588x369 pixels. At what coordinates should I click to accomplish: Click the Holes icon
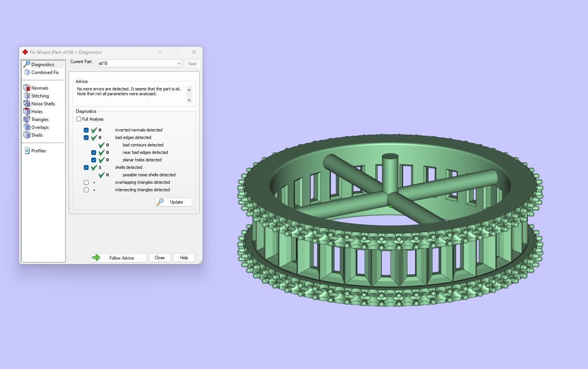27,112
